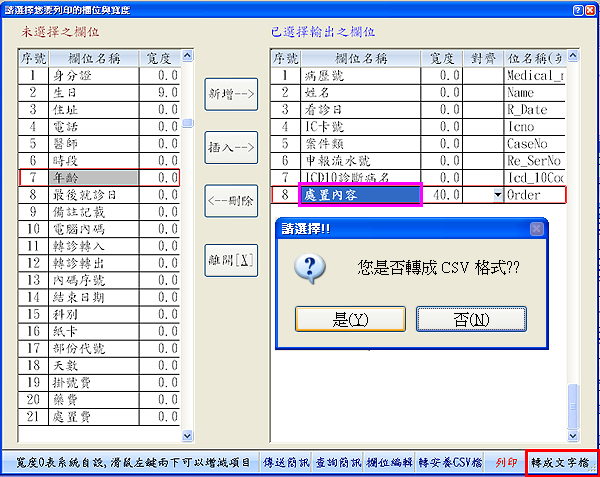Click 否(N) to decline CSV format
Screen dimensions: 600x477
470,319
